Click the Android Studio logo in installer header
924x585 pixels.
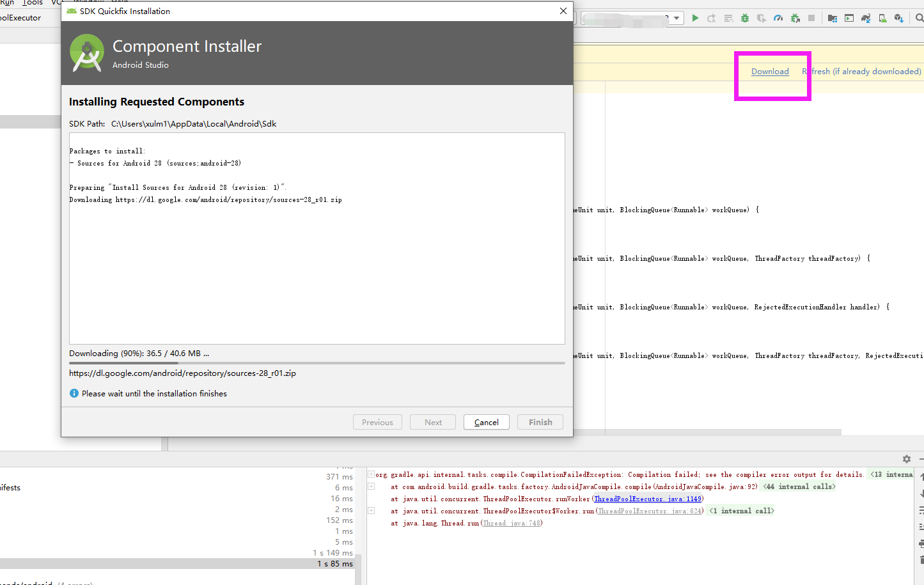[x=87, y=52]
